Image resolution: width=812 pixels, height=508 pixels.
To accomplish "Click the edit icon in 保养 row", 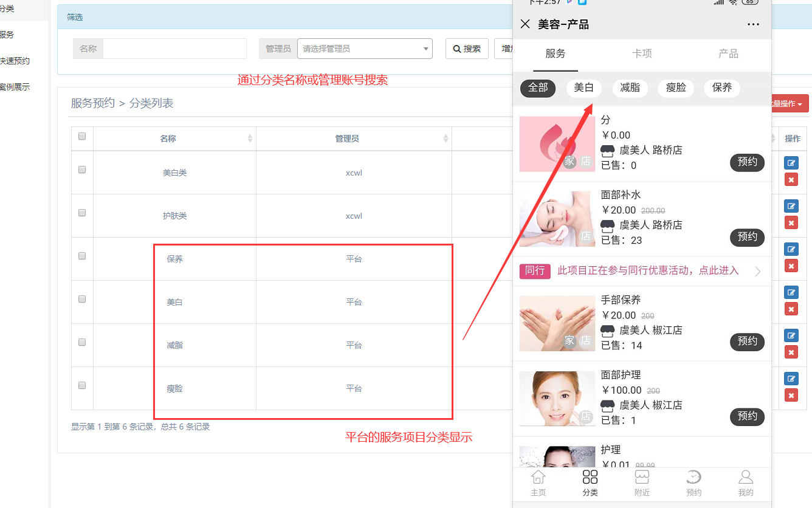I will coord(791,249).
